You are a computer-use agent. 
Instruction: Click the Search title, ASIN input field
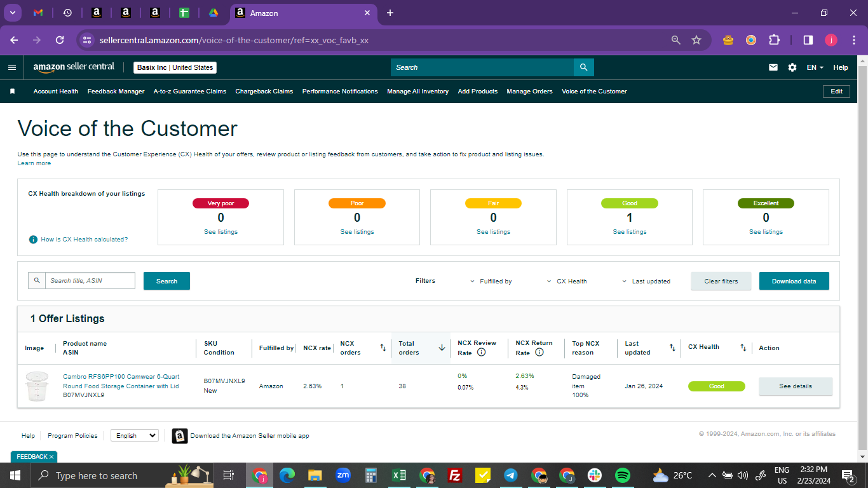90,281
